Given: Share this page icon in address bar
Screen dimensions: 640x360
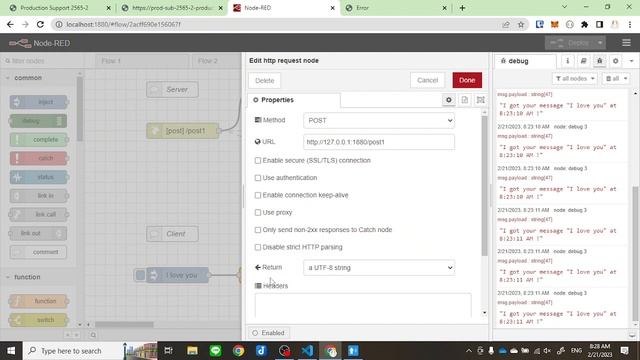Looking at the screenshot, I should 506,24.
